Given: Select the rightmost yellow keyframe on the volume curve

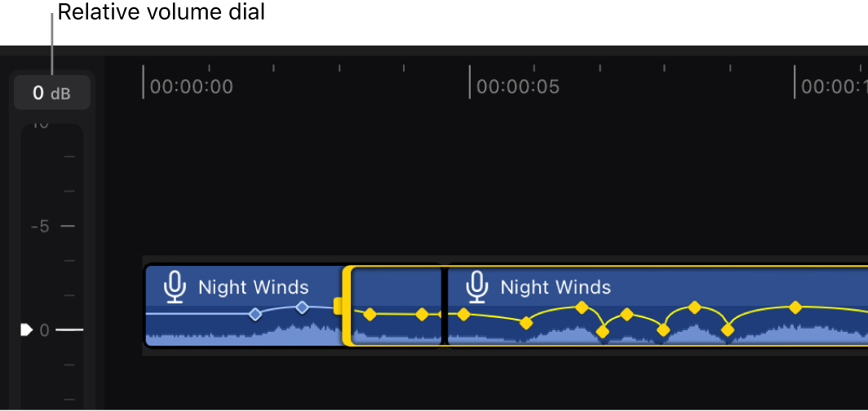Looking at the screenshot, I should tap(795, 307).
